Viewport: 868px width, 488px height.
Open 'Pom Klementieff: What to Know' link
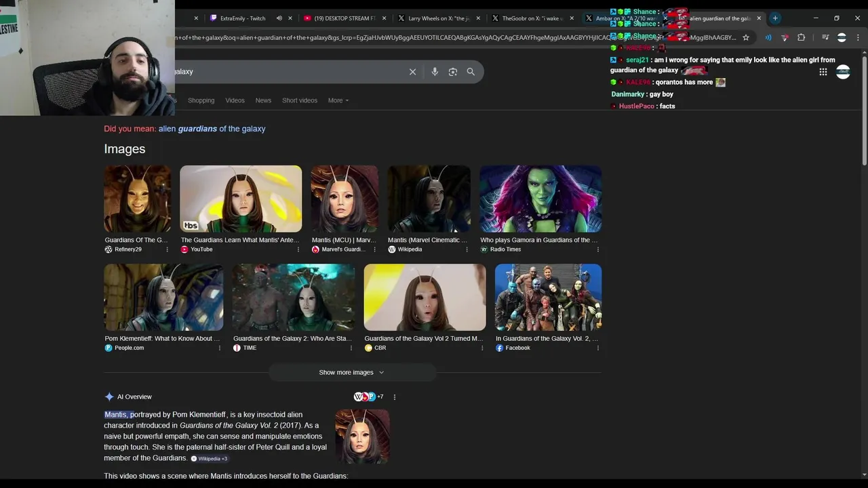(162, 338)
